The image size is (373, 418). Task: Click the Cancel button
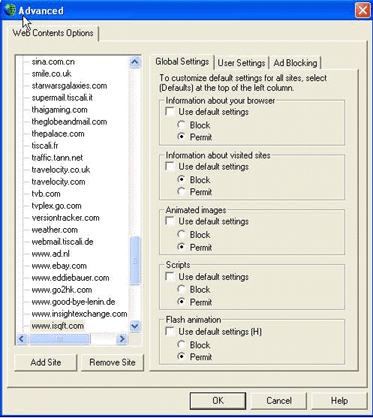point(279,400)
